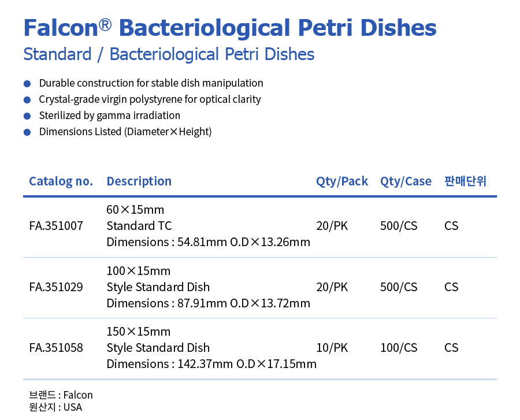
Task: Click the Qty/Pack column header
Action: (341, 181)
